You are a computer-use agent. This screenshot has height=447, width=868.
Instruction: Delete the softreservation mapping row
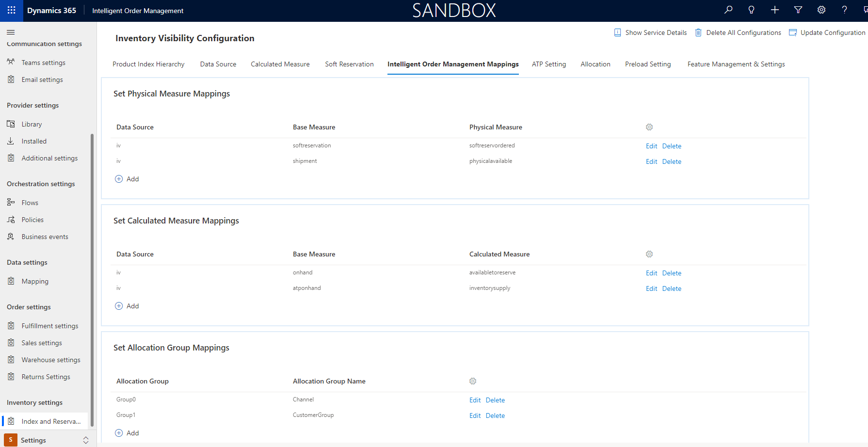[x=672, y=146]
